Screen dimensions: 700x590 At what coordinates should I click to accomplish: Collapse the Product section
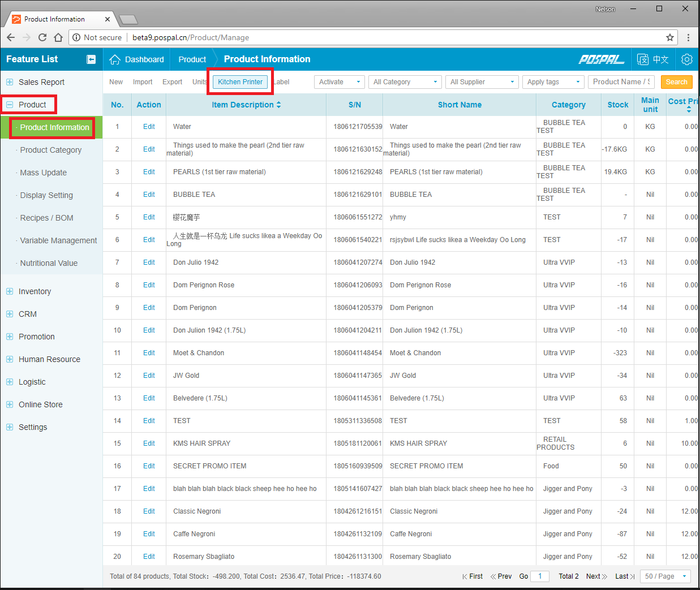pyautogui.click(x=10, y=105)
